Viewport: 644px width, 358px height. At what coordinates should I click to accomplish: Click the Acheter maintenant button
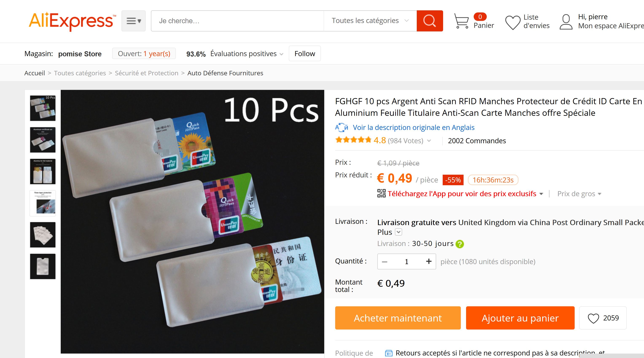tap(398, 318)
